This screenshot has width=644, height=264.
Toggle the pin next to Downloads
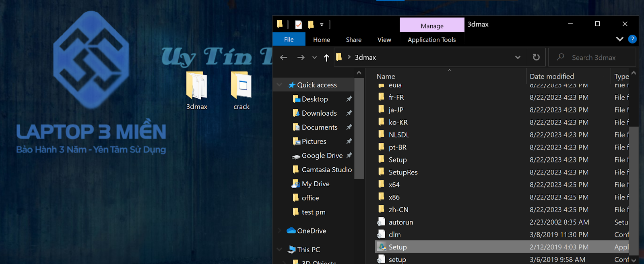tap(349, 113)
